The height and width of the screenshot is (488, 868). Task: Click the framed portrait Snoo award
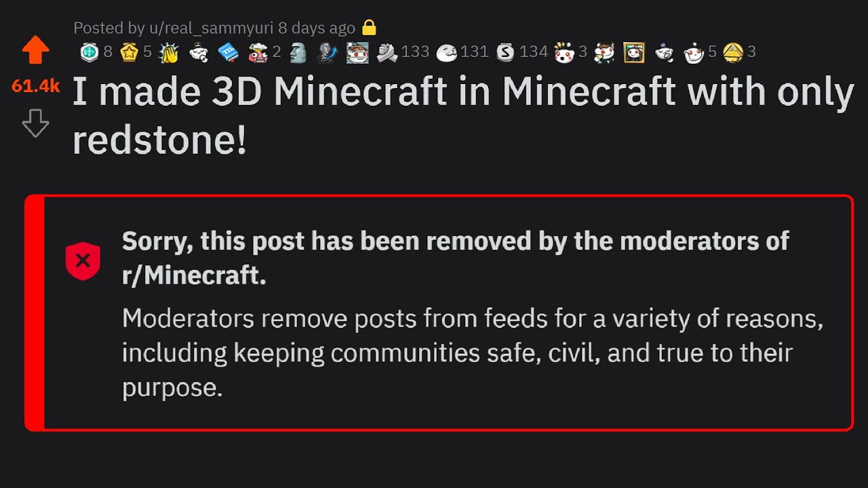point(634,52)
